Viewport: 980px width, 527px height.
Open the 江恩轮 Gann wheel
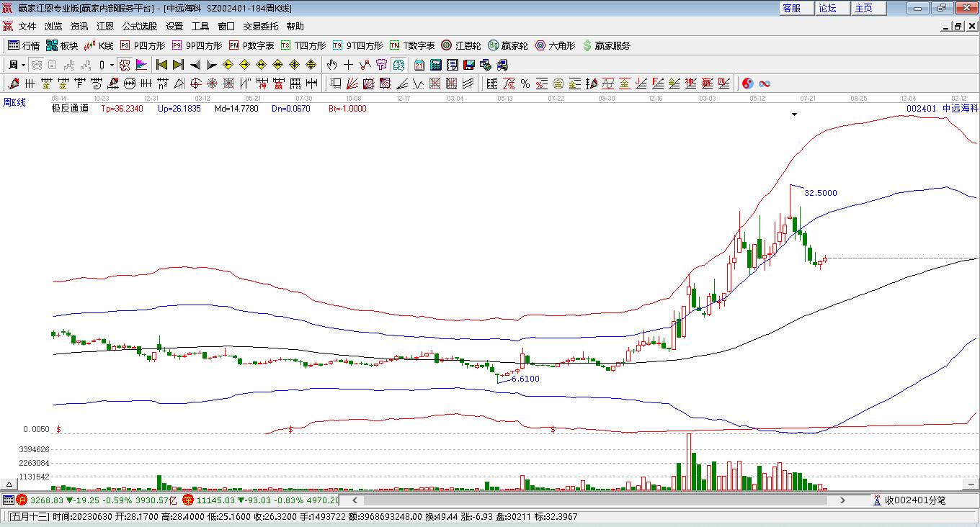(x=461, y=45)
